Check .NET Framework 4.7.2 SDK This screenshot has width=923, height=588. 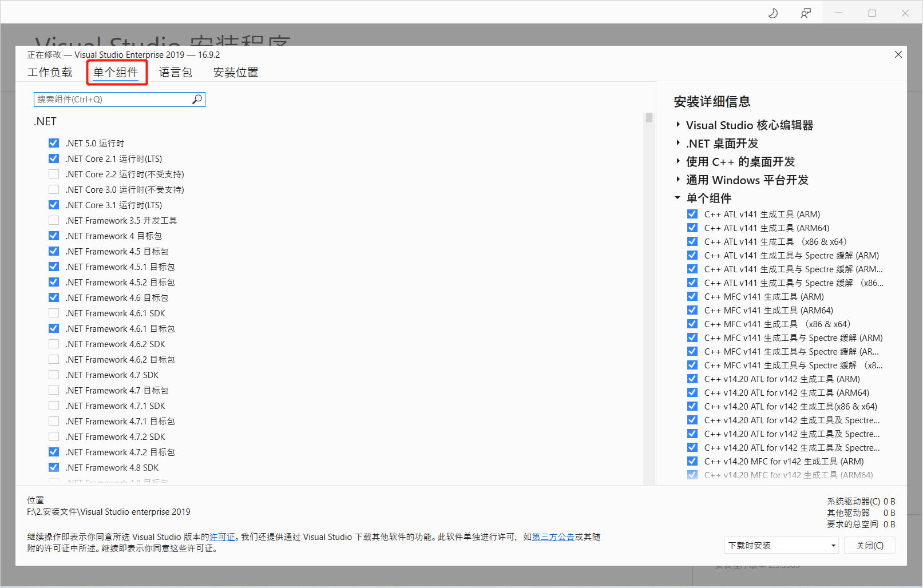(x=54, y=436)
